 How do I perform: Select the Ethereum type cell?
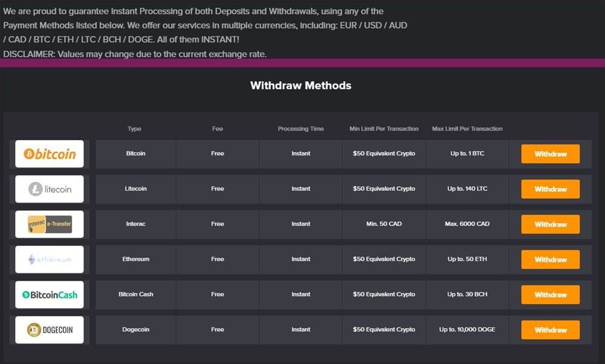[x=136, y=259]
